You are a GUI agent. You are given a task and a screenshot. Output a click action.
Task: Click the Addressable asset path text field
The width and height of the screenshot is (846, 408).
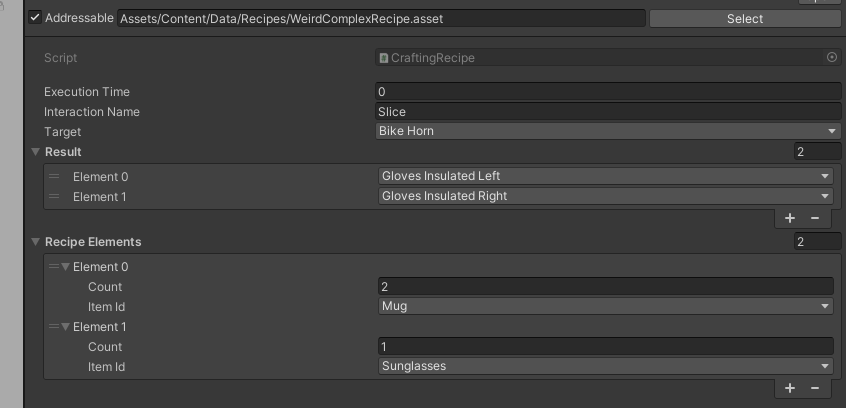(380, 18)
